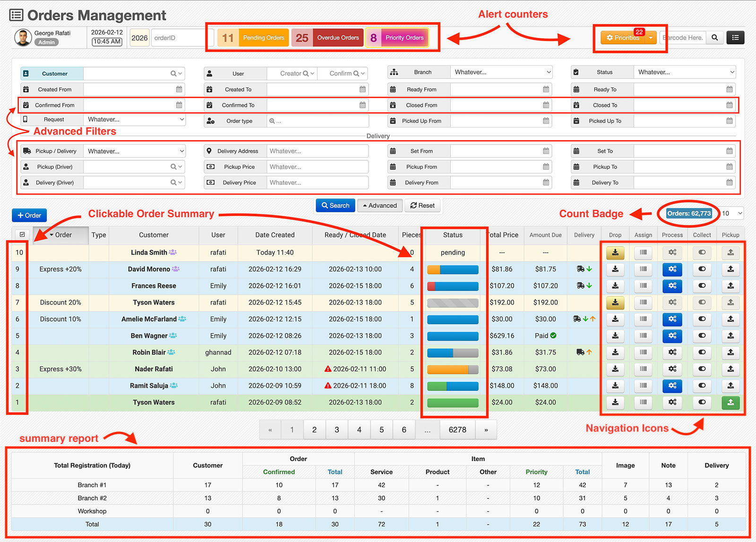
Task: Click the barcode search magnifier icon
Action: click(714, 38)
